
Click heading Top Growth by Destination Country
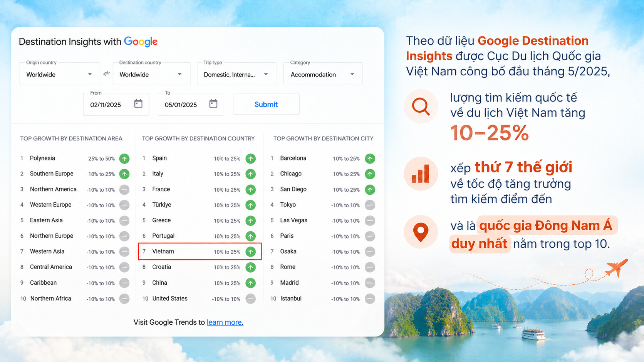(x=198, y=138)
